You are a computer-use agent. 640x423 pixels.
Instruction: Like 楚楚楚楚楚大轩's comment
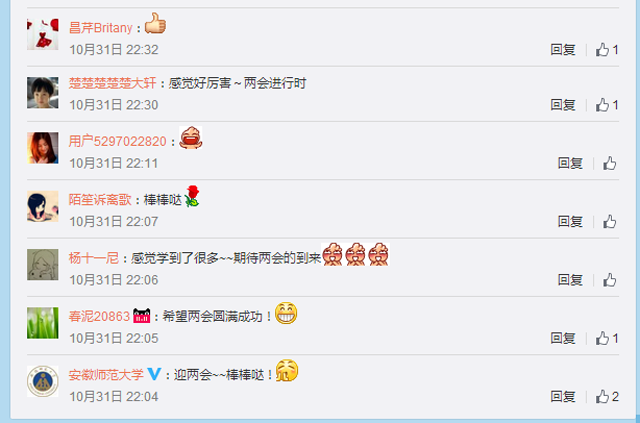pos(607,105)
